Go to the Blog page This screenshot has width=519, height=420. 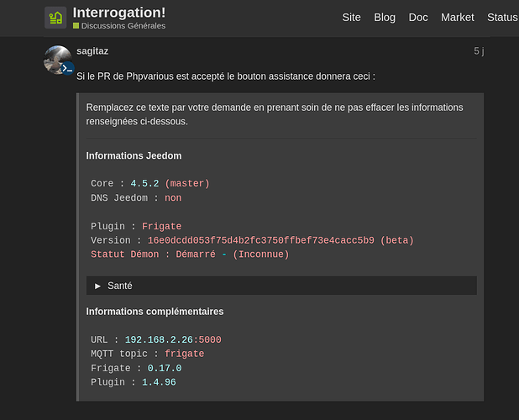click(x=385, y=18)
